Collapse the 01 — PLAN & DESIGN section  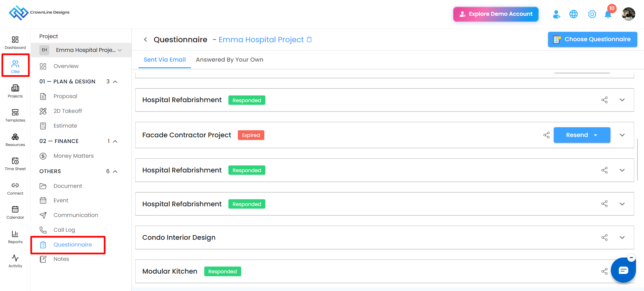[115, 82]
